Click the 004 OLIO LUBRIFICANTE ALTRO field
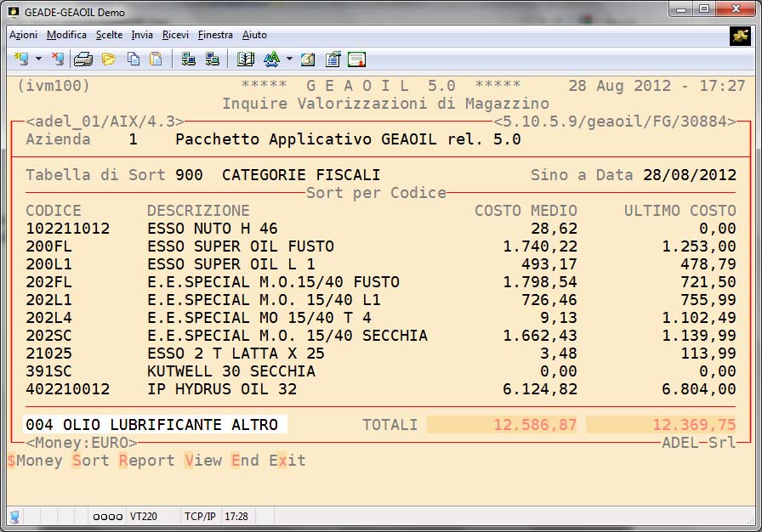Viewport: 762px width, 532px height. [152, 425]
